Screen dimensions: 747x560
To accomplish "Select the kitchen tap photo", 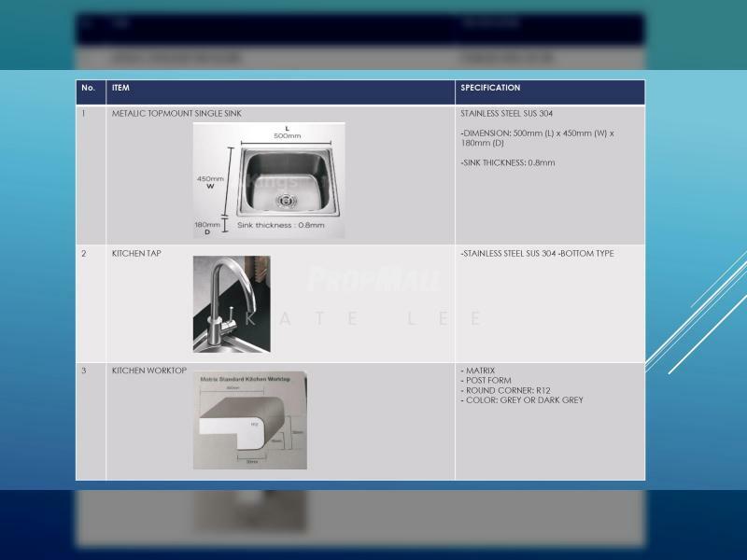I will click(x=232, y=304).
